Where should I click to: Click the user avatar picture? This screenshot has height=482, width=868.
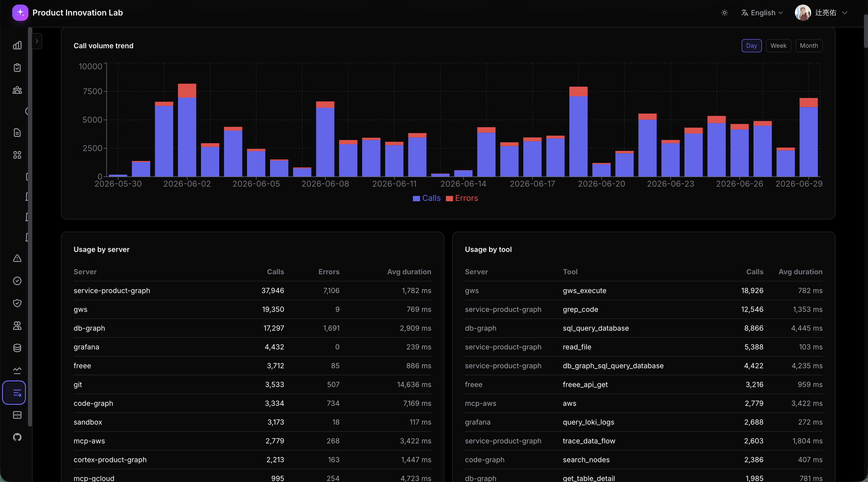803,13
